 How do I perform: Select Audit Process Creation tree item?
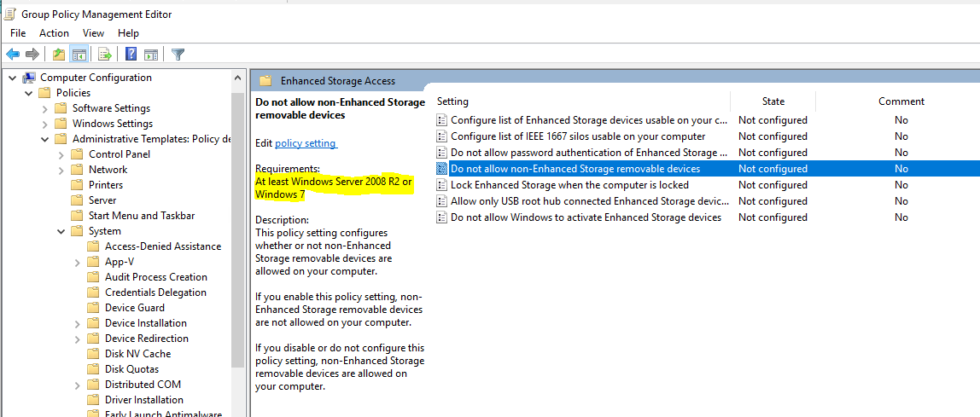[x=155, y=276]
